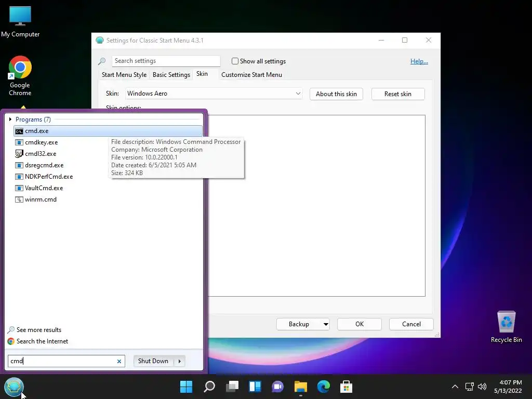Click Search the Internet

tap(37, 341)
